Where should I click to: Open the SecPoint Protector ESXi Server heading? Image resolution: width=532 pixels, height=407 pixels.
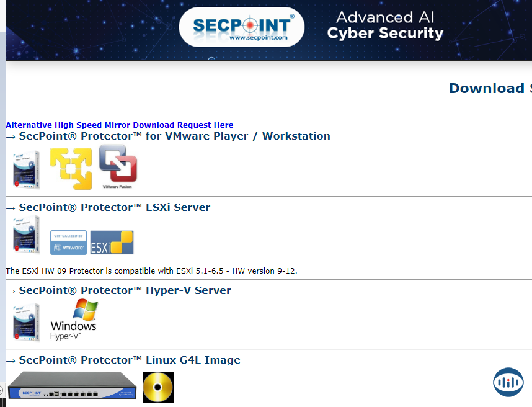[108, 207]
